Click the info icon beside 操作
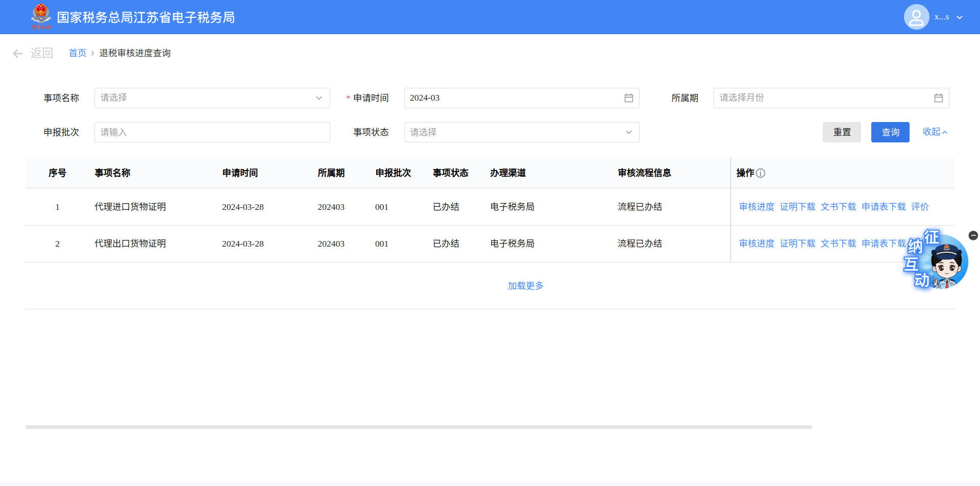 tap(761, 173)
